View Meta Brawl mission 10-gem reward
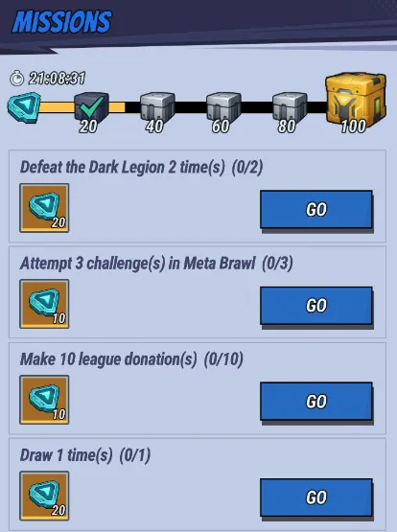The image size is (397, 532). pyautogui.click(x=44, y=304)
